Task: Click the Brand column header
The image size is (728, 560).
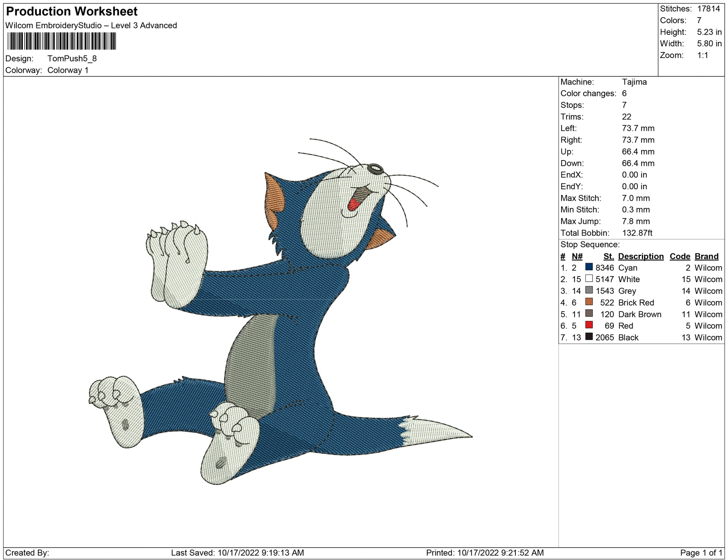Action: click(x=706, y=256)
